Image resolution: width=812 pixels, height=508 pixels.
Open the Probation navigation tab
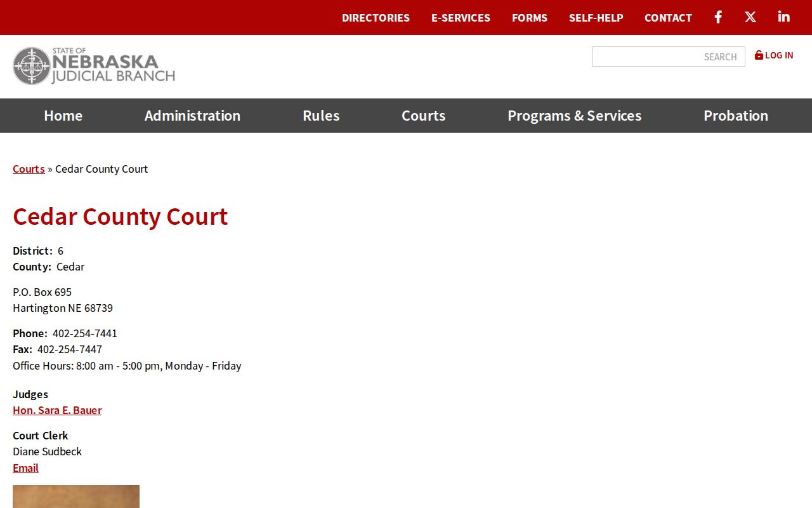(736, 116)
